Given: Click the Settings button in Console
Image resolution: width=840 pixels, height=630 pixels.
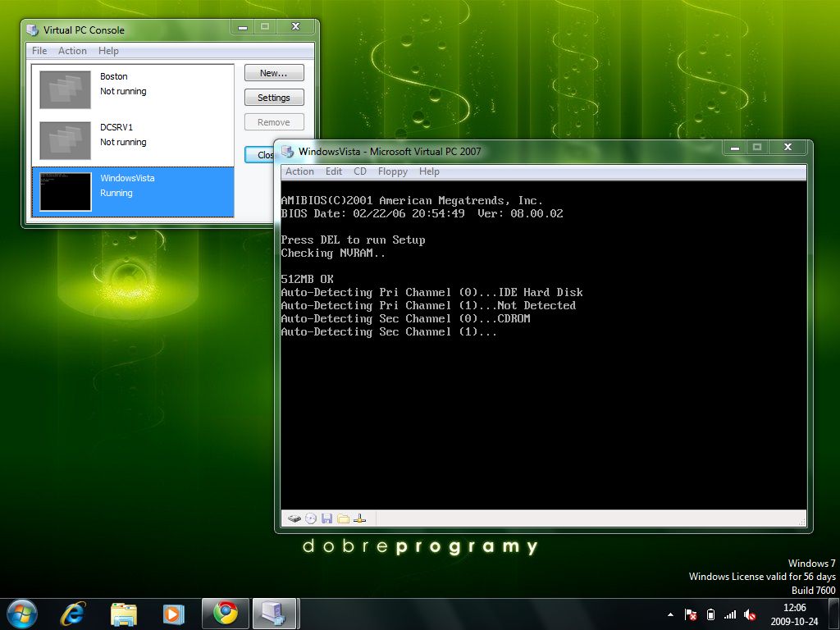Looking at the screenshot, I should 274,98.
